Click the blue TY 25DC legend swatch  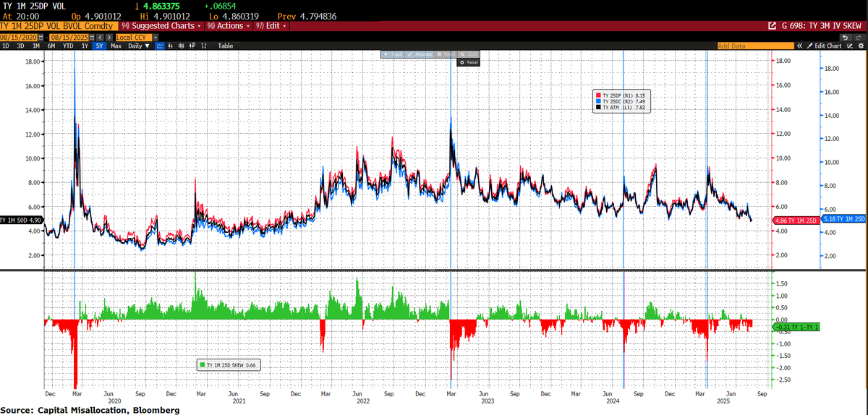597,101
